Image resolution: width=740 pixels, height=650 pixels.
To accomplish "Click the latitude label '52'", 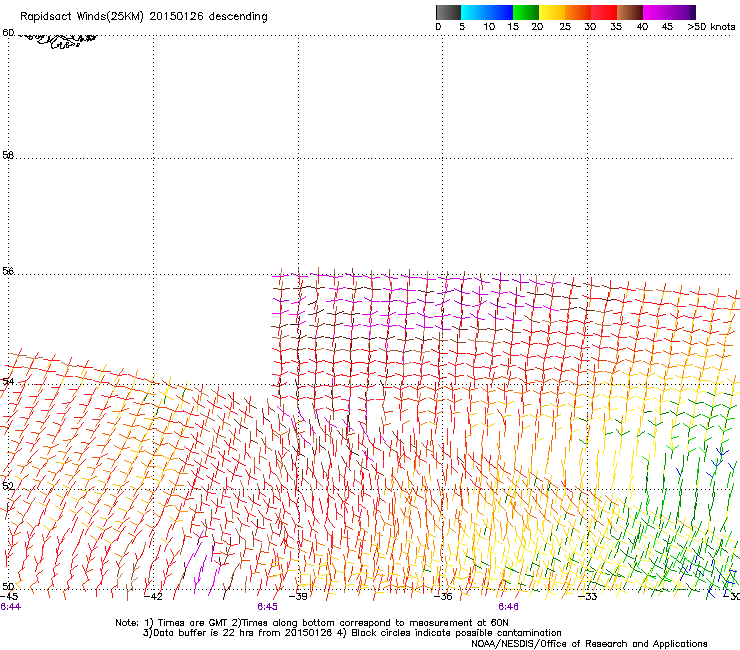I will click(8, 486).
